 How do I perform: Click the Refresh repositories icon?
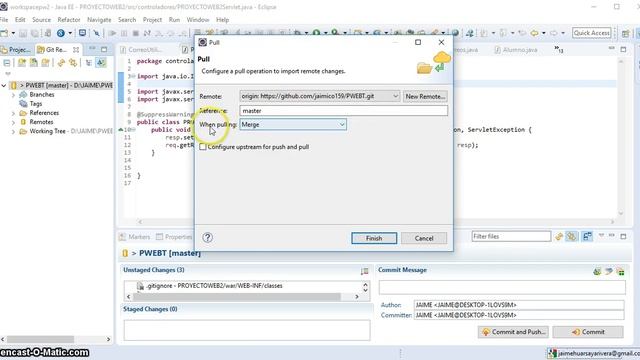(61, 63)
